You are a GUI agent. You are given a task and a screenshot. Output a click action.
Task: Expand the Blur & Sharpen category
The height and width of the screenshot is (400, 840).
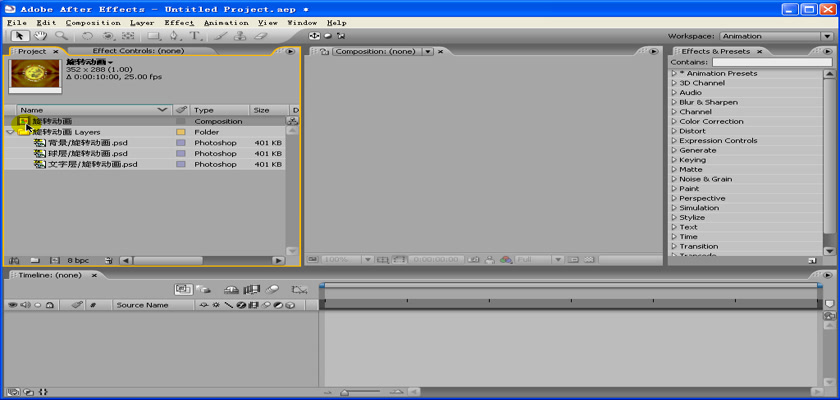click(x=674, y=102)
